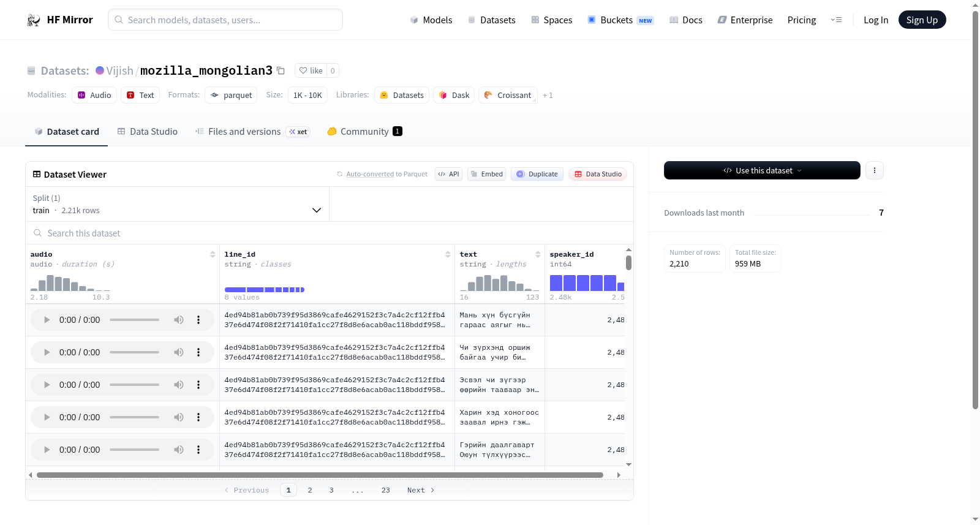Image resolution: width=980 pixels, height=525 pixels.
Task: Switch to the Data Studio tab
Action: click(148, 132)
